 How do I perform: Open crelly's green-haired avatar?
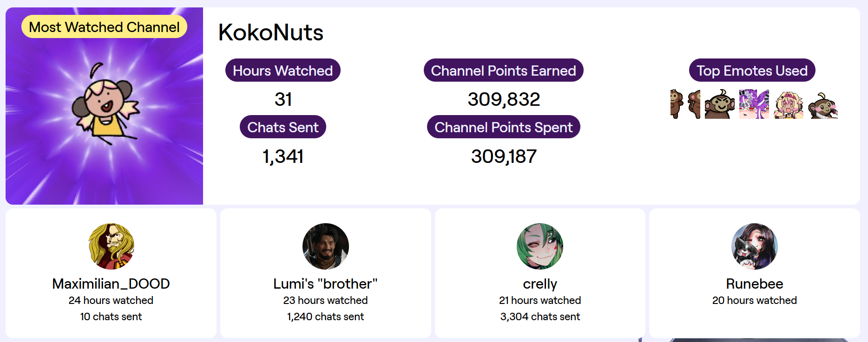pyautogui.click(x=540, y=246)
